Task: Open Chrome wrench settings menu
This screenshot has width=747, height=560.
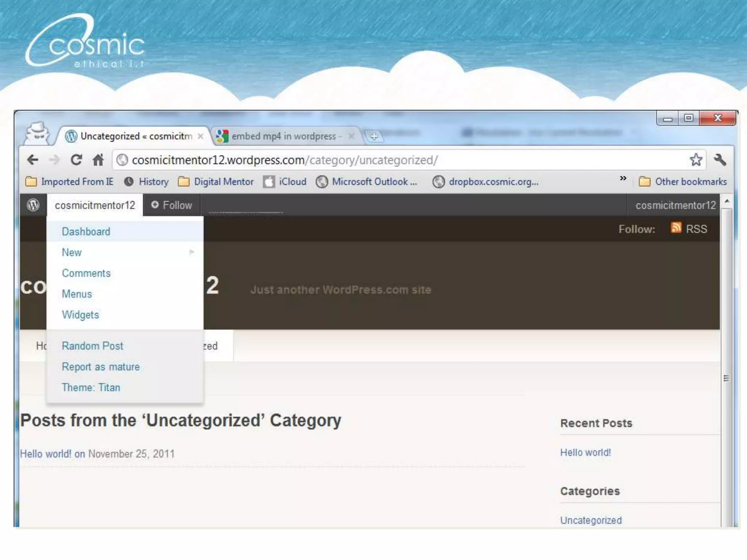Action: [720, 160]
